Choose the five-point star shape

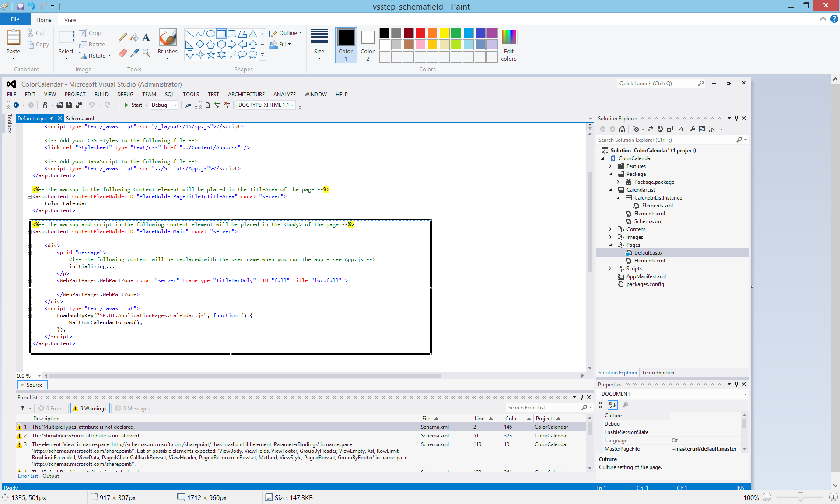coord(211,55)
